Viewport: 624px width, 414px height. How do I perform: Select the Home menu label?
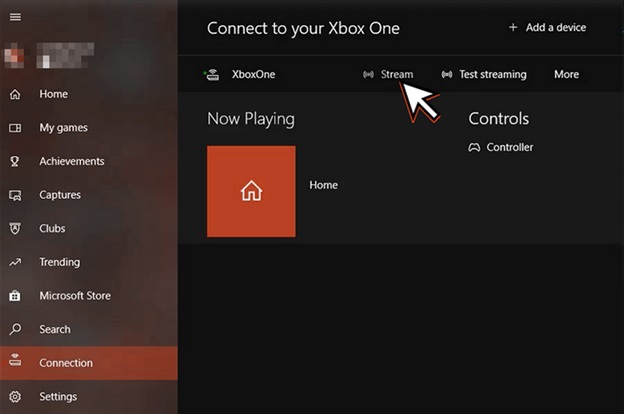(53, 94)
